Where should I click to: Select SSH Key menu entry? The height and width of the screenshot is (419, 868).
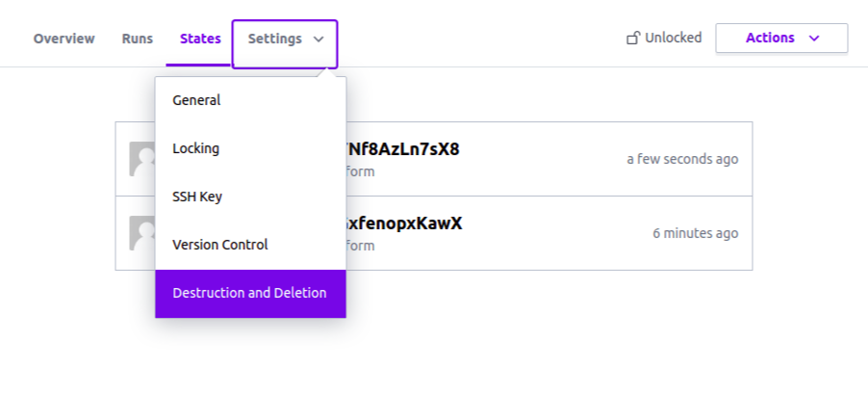pyautogui.click(x=251, y=196)
